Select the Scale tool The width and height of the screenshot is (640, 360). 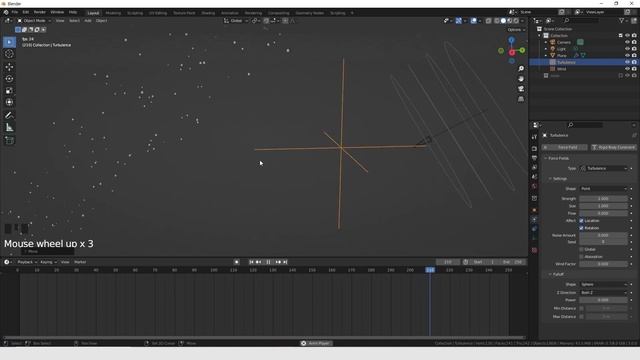coord(9,91)
